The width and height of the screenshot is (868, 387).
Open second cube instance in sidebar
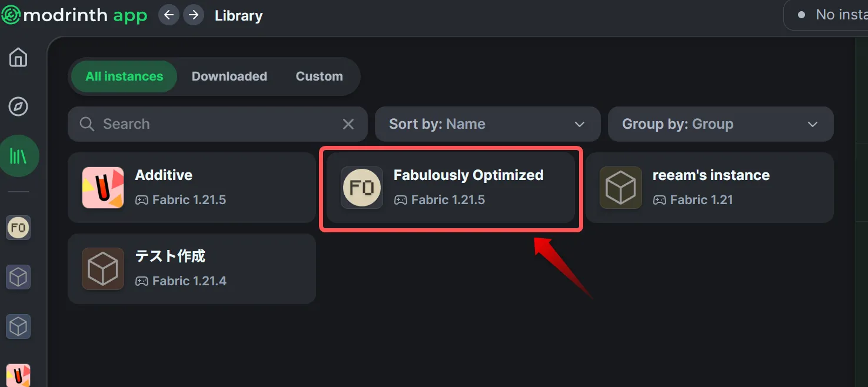(x=18, y=326)
